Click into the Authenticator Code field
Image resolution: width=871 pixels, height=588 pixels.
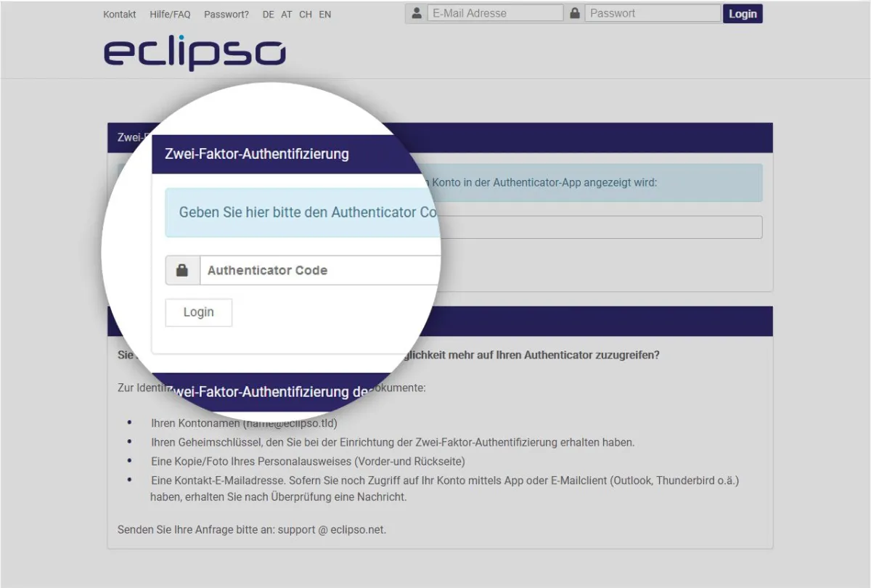pyautogui.click(x=319, y=270)
